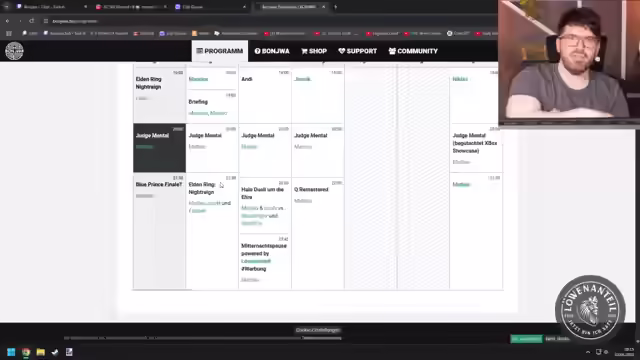The width and height of the screenshot is (640, 360).
Task: Select Judge Mental in the third column
Action: coord(265,150)
